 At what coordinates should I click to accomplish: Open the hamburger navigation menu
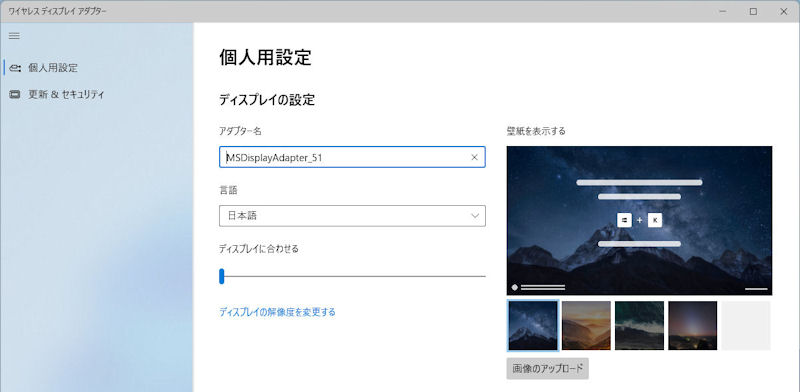(x=14, y=36)
